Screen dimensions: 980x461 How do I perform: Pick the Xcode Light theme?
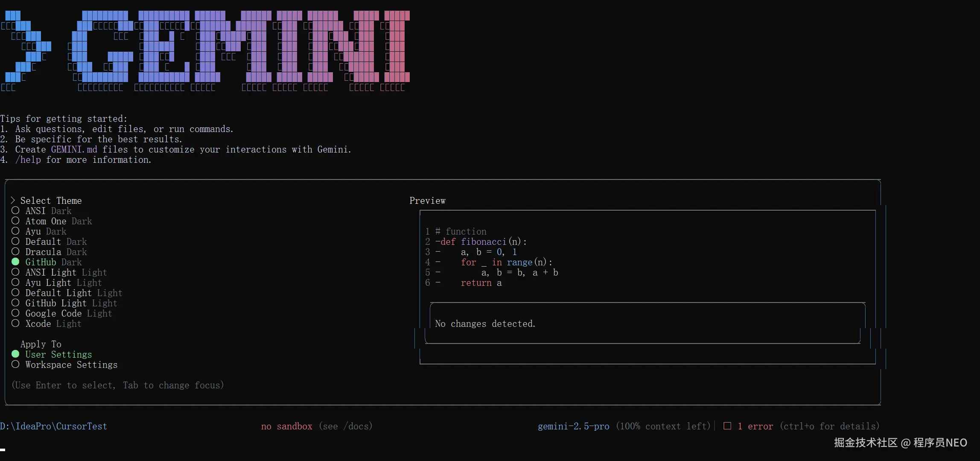pos(47,324)
